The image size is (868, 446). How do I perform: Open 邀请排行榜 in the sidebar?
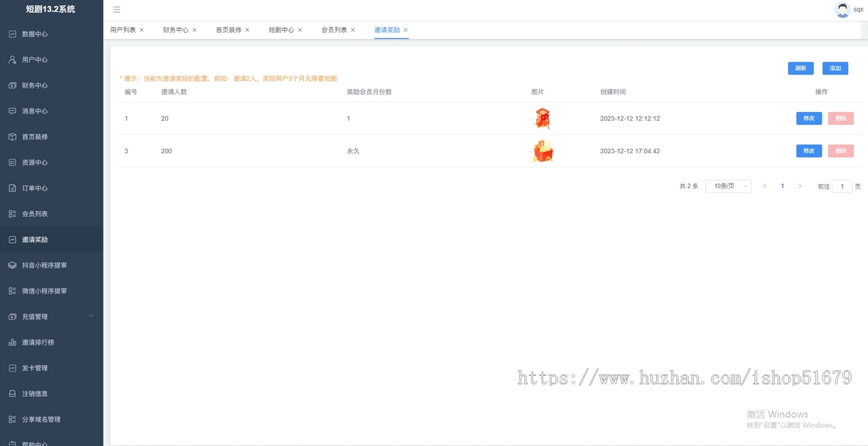(x=51, y=342)
